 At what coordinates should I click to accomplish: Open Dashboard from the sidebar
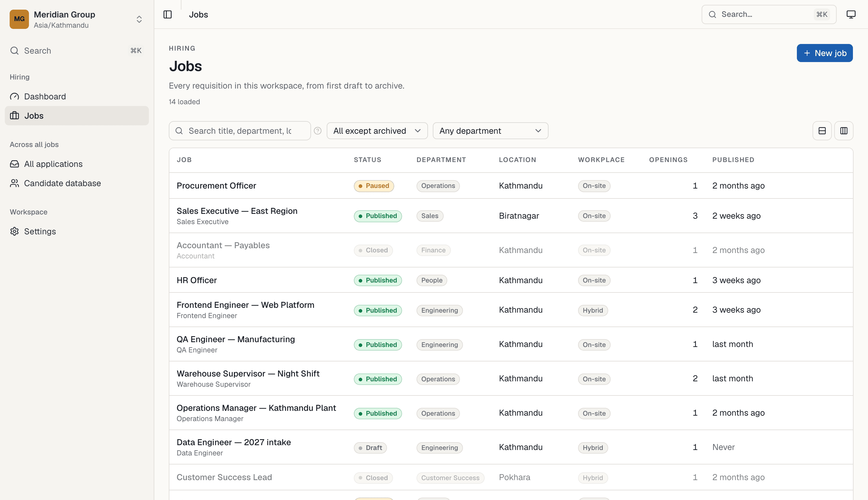pyautogui.click(x=77, y=96)
